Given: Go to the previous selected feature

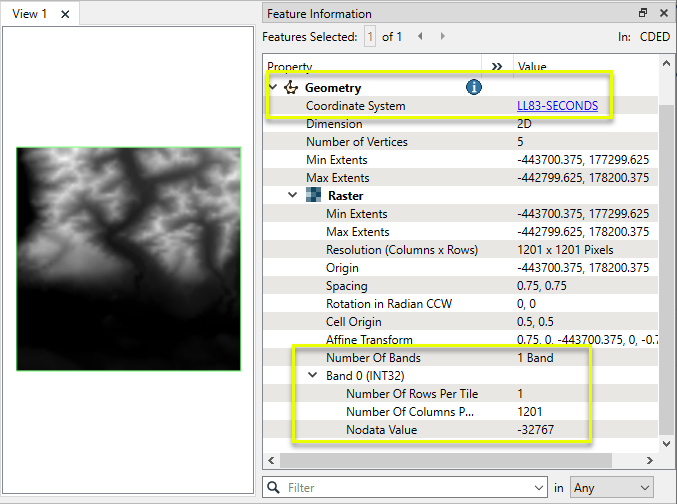Looking at the screenshot, I should point(420,37).
